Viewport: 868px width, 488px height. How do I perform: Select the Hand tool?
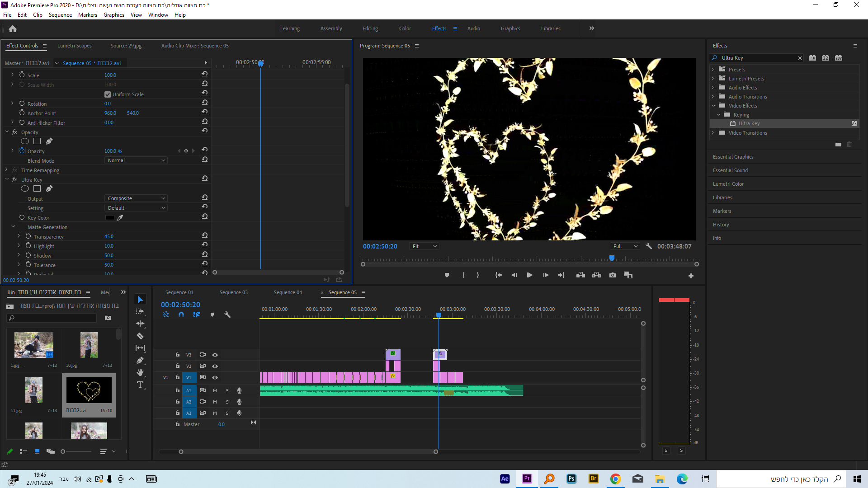(140, 372)
